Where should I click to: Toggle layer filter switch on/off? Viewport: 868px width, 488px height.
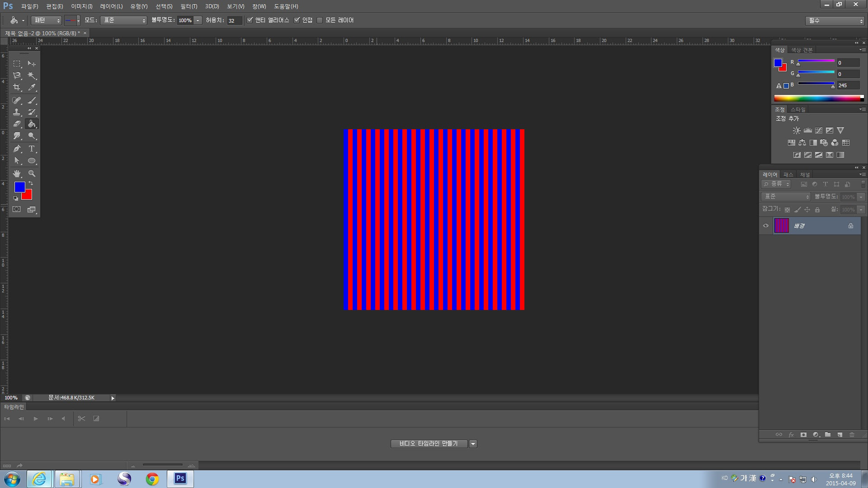pyautogui.click(x=863, y=184)
